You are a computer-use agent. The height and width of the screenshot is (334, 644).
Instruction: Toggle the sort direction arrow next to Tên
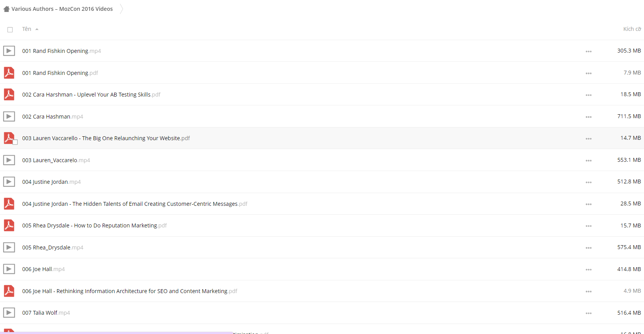(x=37, y=29)
